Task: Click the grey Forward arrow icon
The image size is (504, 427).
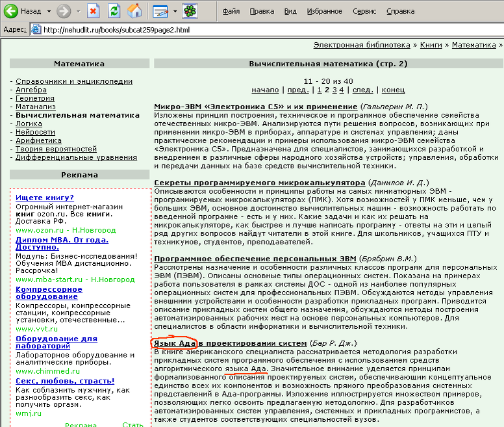Action: [x=64, y=12]
